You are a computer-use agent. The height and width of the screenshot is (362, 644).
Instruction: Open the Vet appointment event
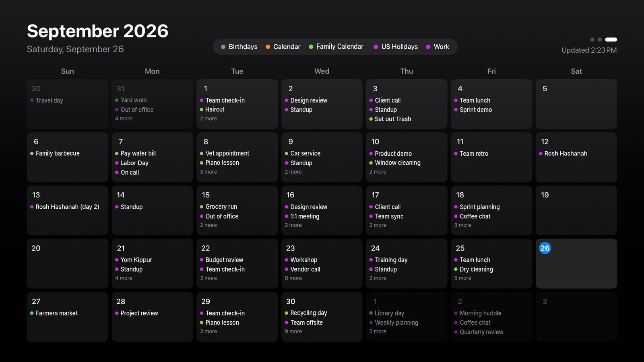tap(225, 154)
